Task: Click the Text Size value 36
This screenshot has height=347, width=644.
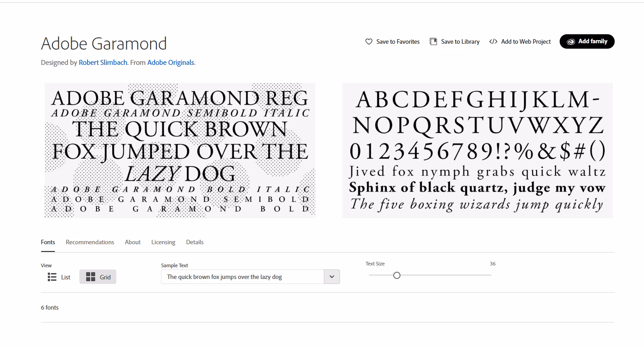Action: (492, 264)
